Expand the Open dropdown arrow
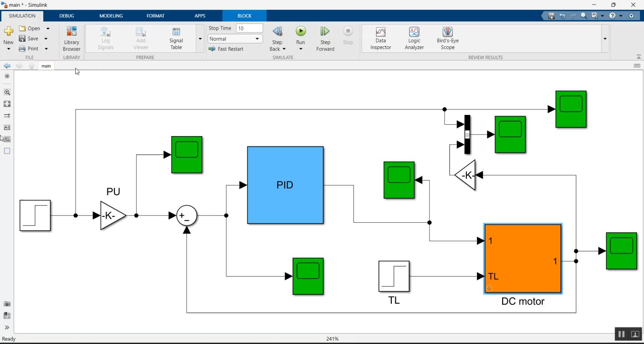644x344 pixels. pos(48,29)
